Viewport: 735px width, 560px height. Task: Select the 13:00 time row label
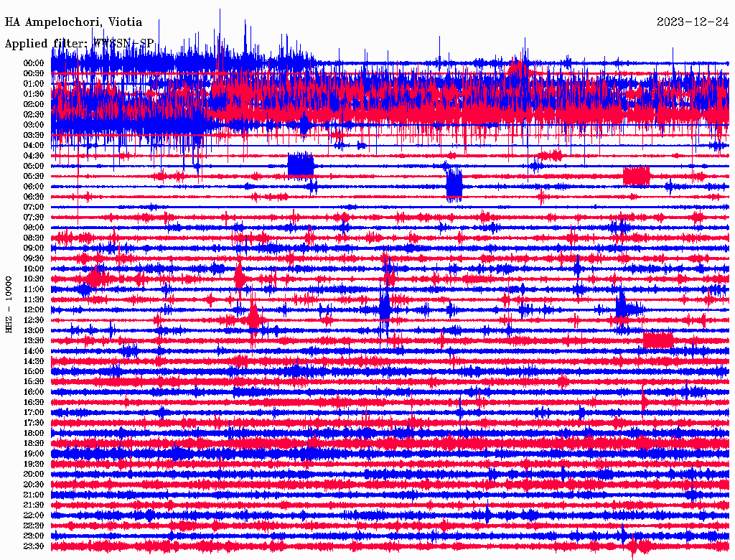pyautogui.click(x=34, y=330)
